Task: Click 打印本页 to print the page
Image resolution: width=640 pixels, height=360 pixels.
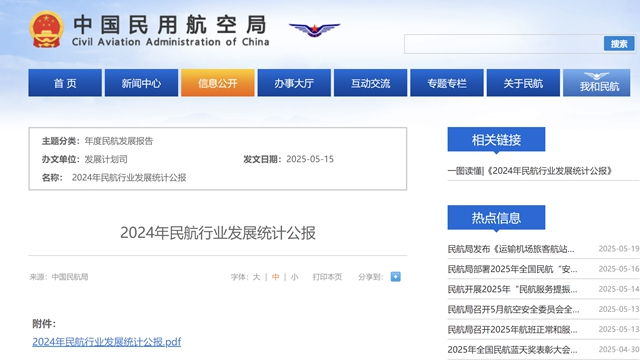Action: (x=327, y=277)
